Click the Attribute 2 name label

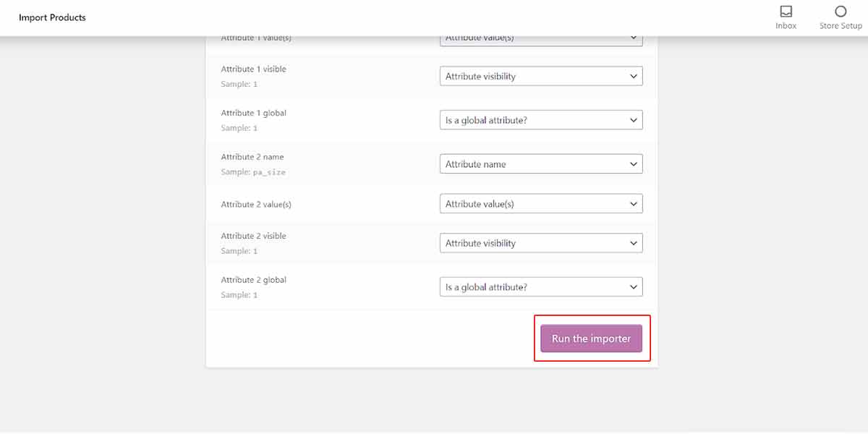(252, 157)
